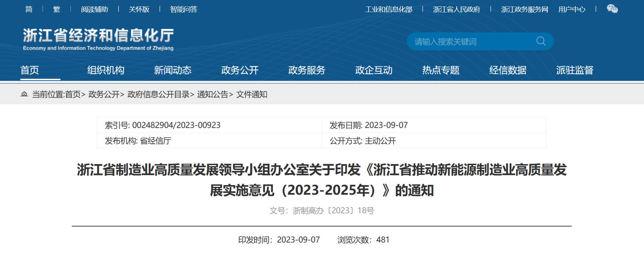Select the 政企互动 navigation tab
The image size is (644, 258).
point(374,70)
